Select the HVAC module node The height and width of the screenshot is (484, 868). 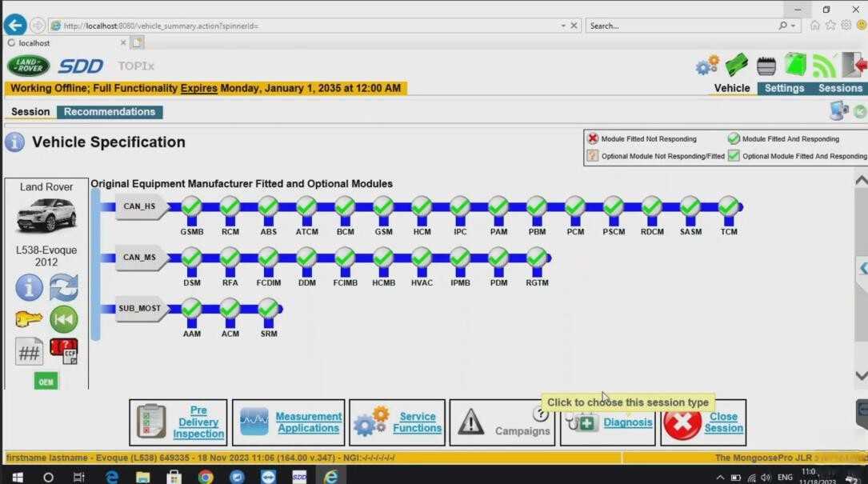pyautogui.click(x=422, y=258)
